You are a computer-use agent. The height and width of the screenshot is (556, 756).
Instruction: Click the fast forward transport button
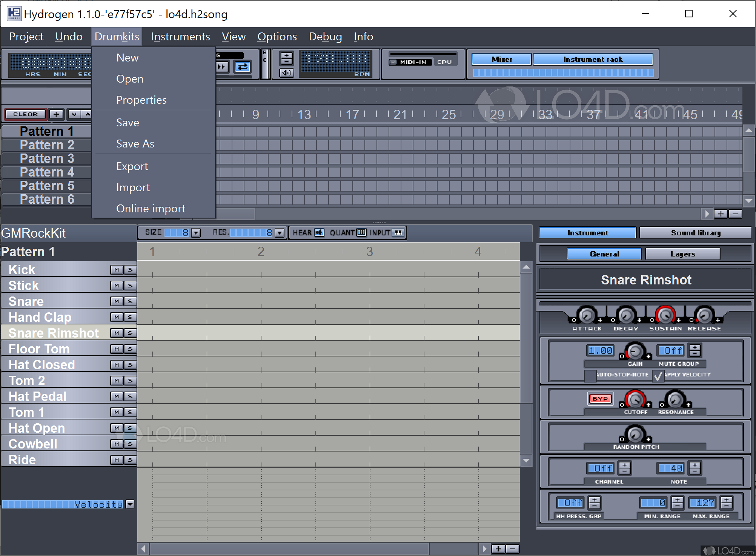point(222,67)
